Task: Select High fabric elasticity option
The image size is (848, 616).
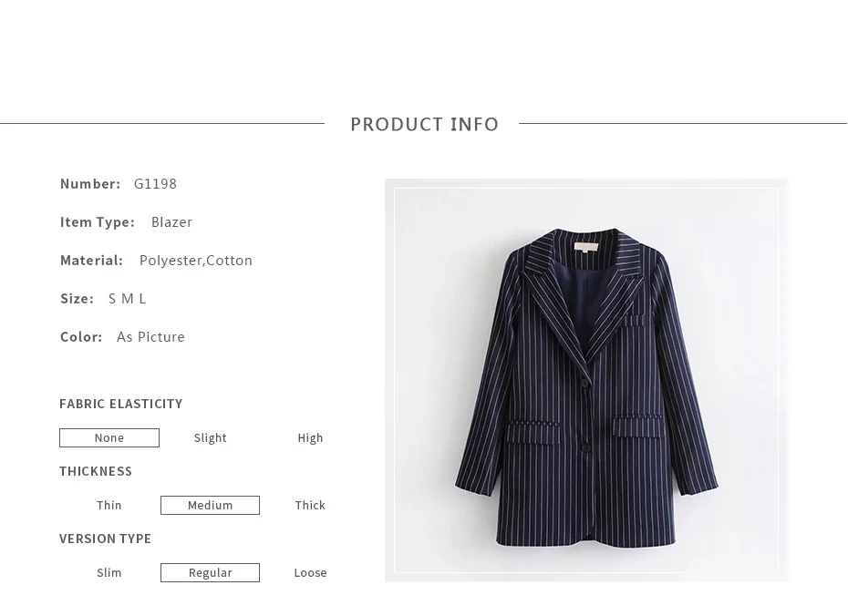Action: (x=310, y=437)
